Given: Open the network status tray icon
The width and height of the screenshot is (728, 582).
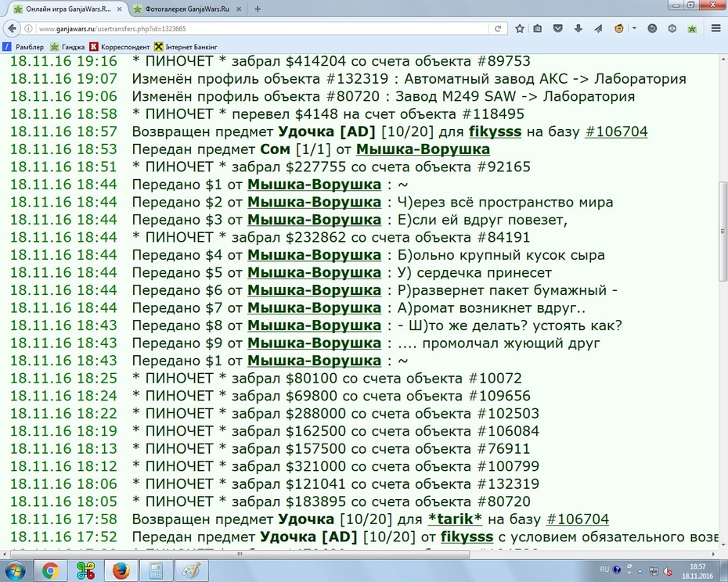Looking at the screenshot, I should [x=654, y=571].
